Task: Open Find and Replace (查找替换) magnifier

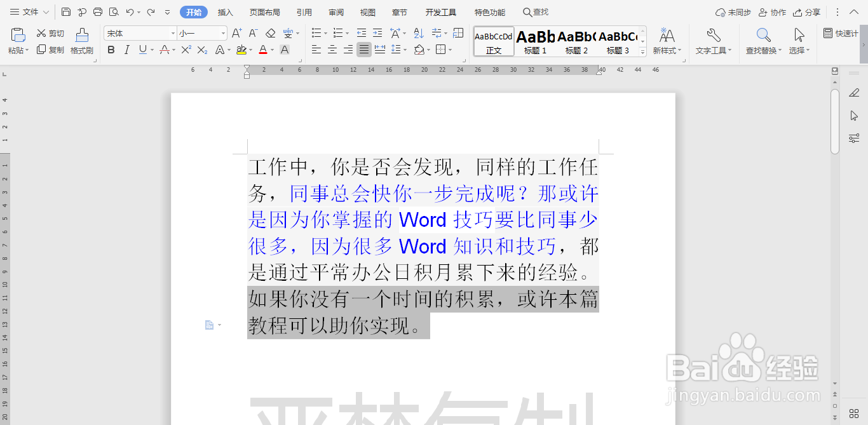Action: [764, 41]
